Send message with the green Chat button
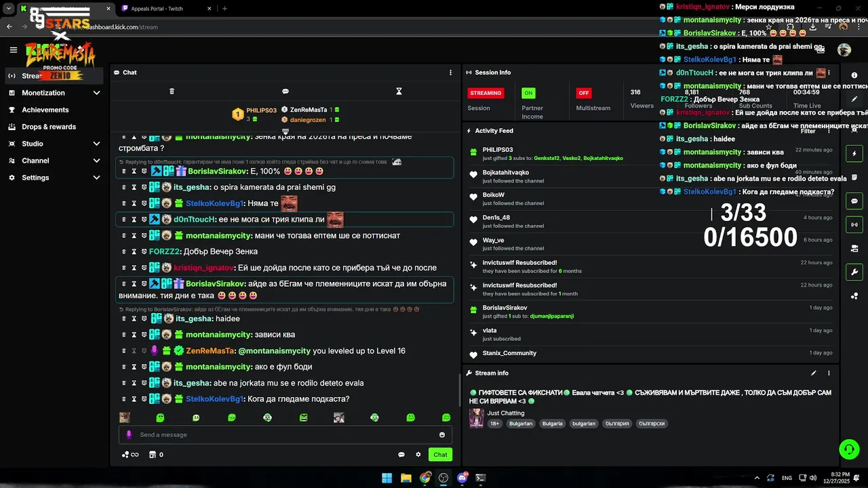The width and height of the screenshot is (868, 488). pyautogui.click(x=441, y=455)
